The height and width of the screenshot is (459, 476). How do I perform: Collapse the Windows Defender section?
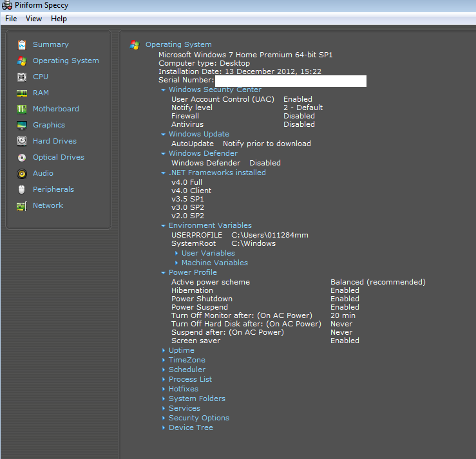164,153
